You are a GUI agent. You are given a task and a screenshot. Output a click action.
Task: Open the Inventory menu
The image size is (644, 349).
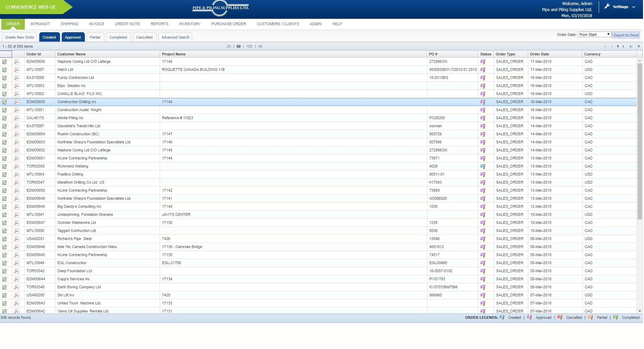tap(190, 24)
